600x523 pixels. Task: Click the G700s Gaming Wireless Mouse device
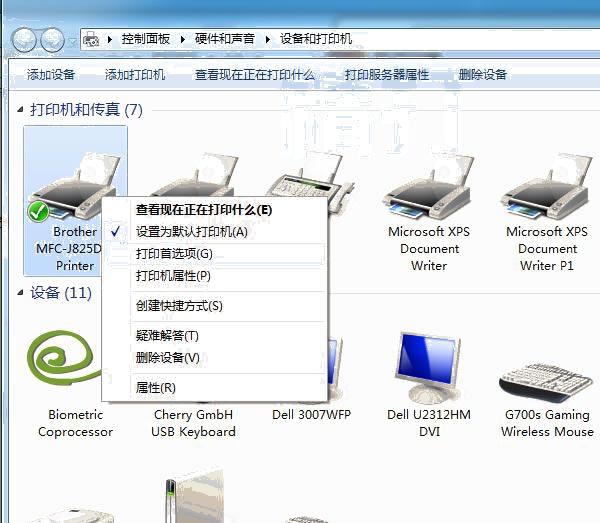coord(547,375)
